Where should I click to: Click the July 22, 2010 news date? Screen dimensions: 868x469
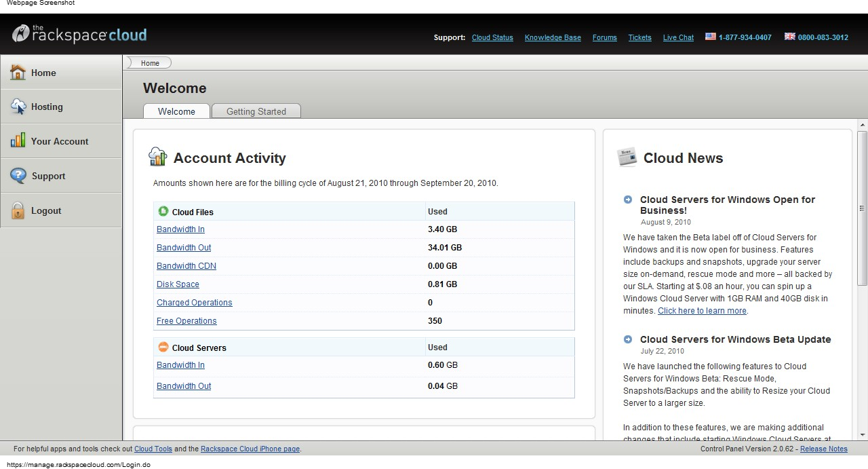[x=663, y=351]
